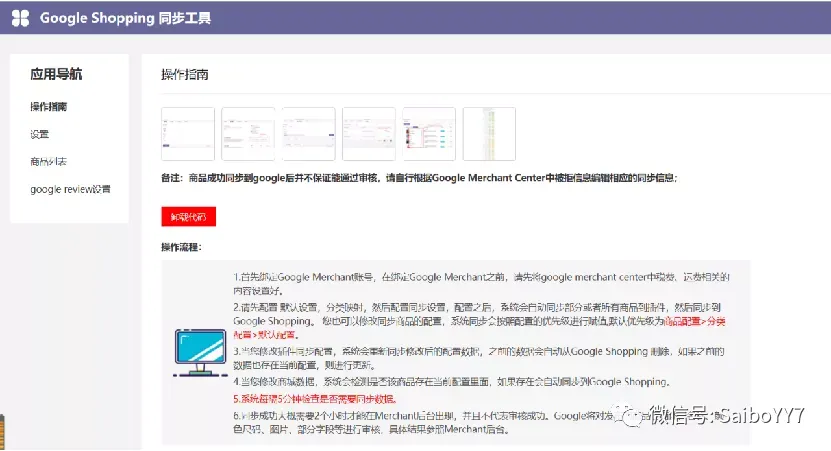Click the Google Shopping 同步工具 header title
The height and width of the screenshot is (451, 831).
pos(126,18)
